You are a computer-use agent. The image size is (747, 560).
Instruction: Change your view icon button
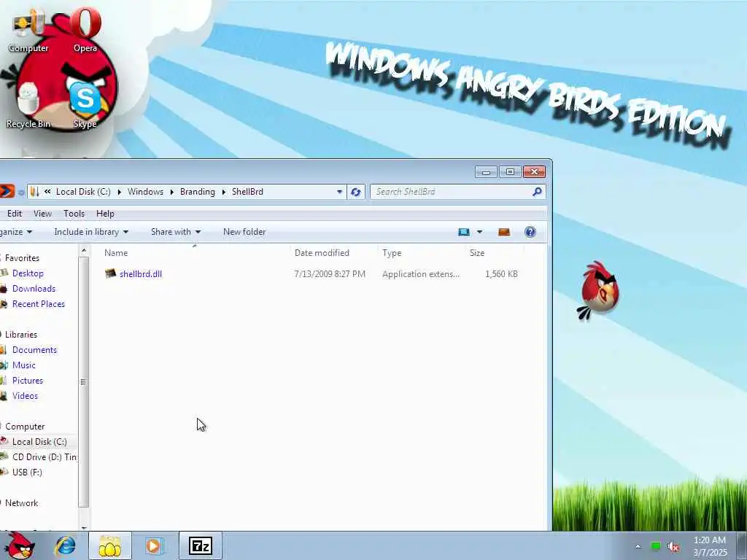463,232
